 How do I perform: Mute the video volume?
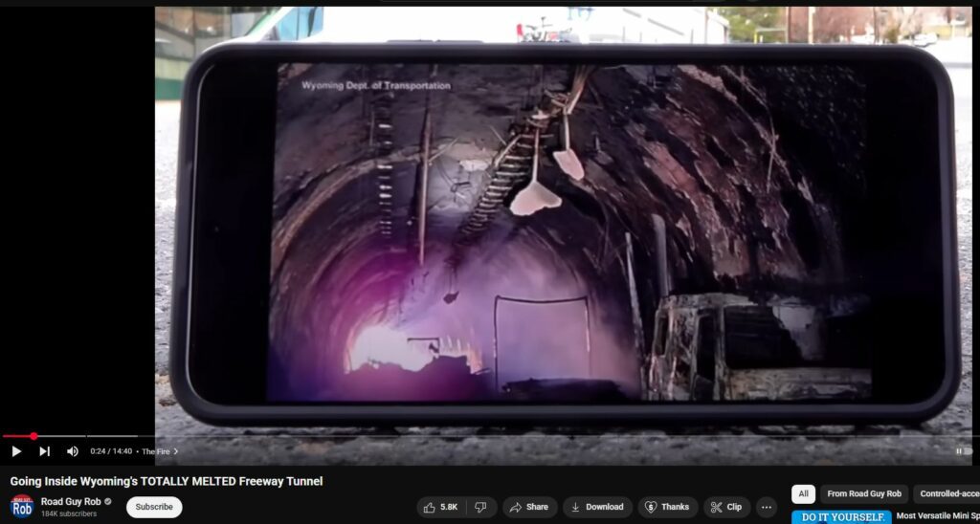pyautogui.click(x=73, y=451)
